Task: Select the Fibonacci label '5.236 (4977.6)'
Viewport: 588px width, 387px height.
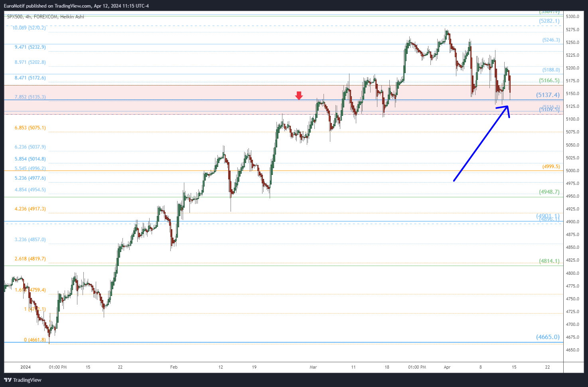Action: 30,178
